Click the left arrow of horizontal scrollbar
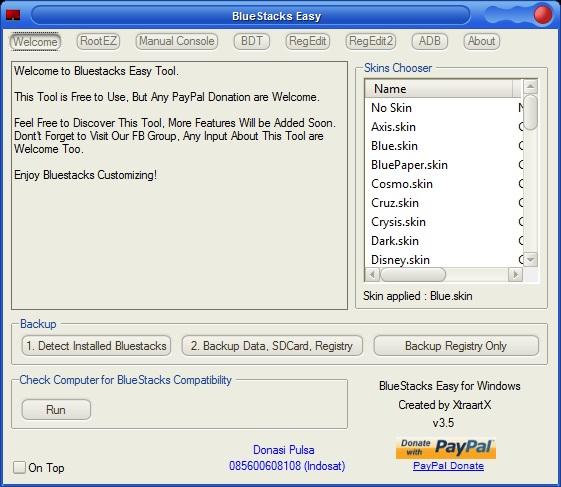Screen dimensions: 561x487 372,275
